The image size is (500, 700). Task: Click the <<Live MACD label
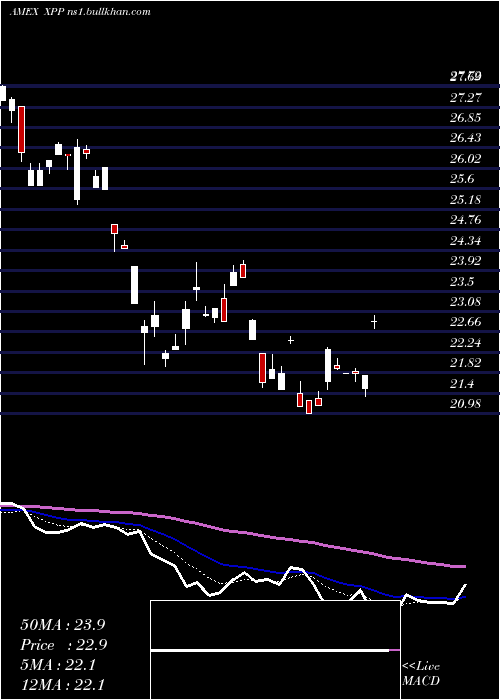click(421, 674)
